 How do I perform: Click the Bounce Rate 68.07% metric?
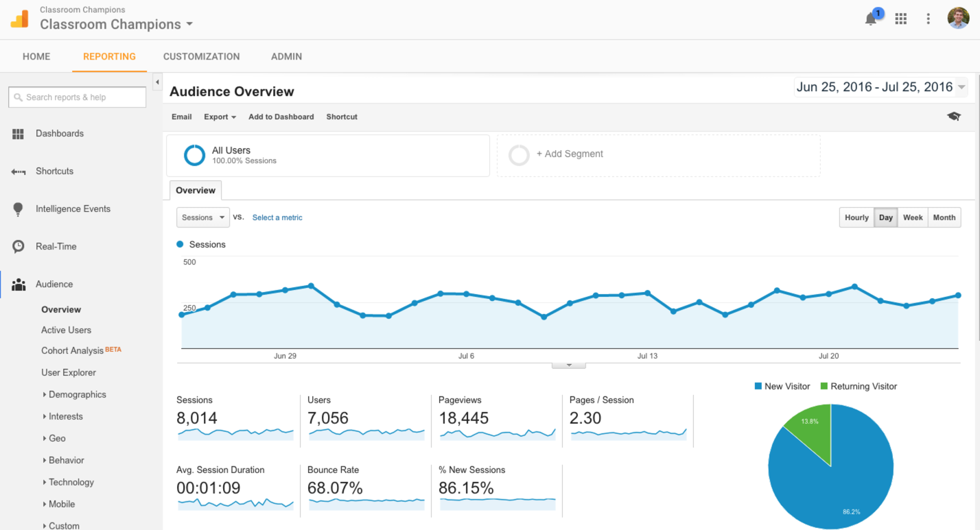pyautogui.click(x=335, y=488)
